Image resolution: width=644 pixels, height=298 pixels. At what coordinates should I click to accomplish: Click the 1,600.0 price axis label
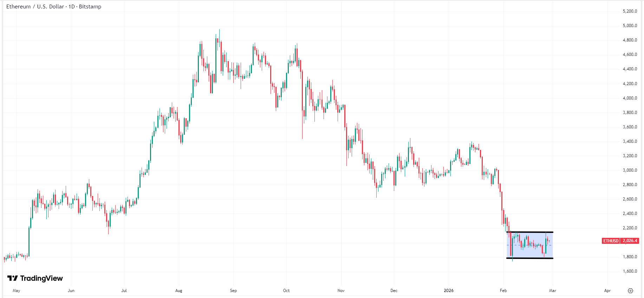630,271
